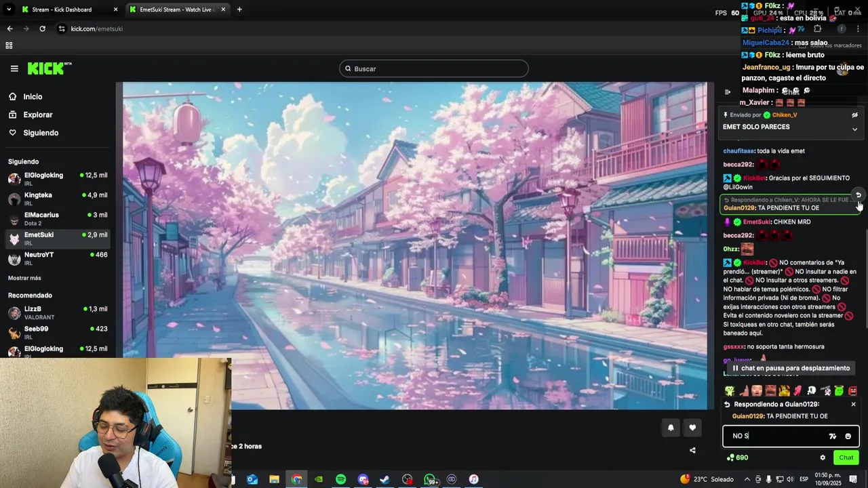Screen dimensions: 868x488
Task: Open Siguiendo in the sidebar
Action: tap(41, 133)
